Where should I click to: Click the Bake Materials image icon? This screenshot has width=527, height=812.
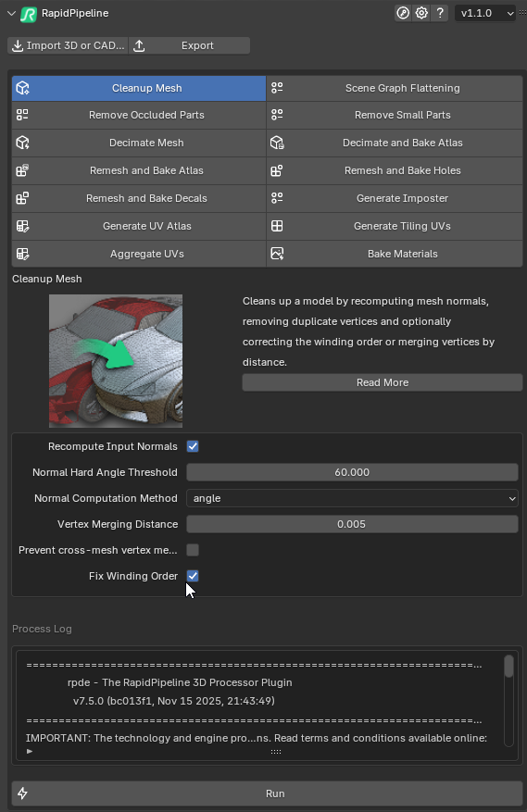tap(277, 254)
